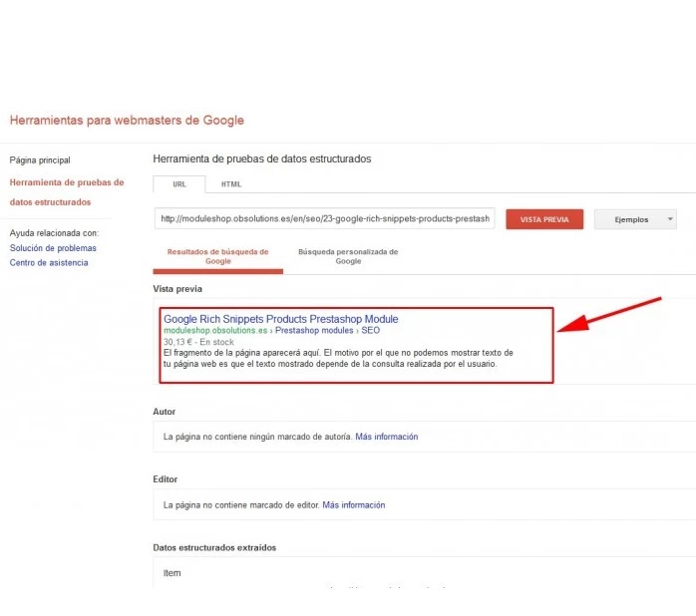This screenshot has width=696, height=616.
Task: Click moduleshop.obsolutions.es breadcrumb
Action: [x=215, y=331]
